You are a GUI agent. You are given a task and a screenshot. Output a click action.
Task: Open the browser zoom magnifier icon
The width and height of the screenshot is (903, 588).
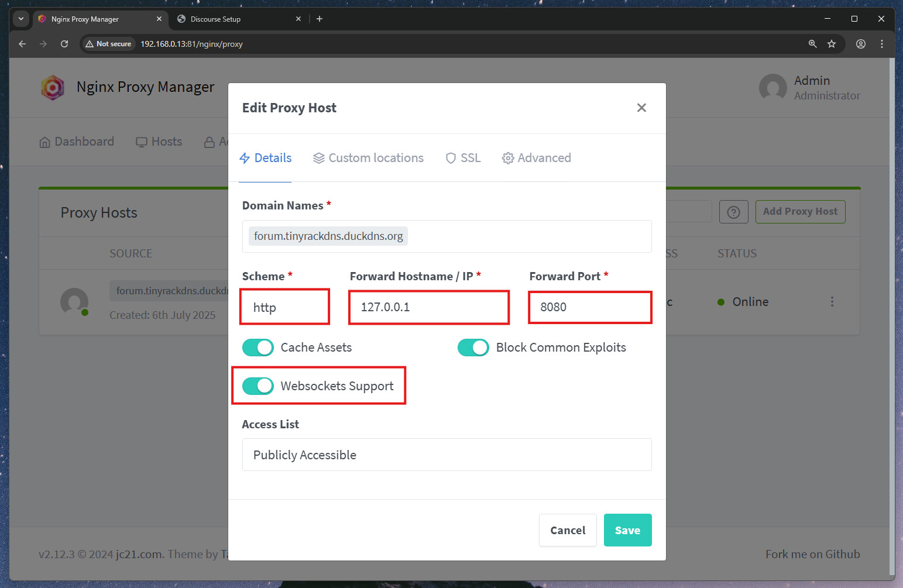tap(812, 44)
